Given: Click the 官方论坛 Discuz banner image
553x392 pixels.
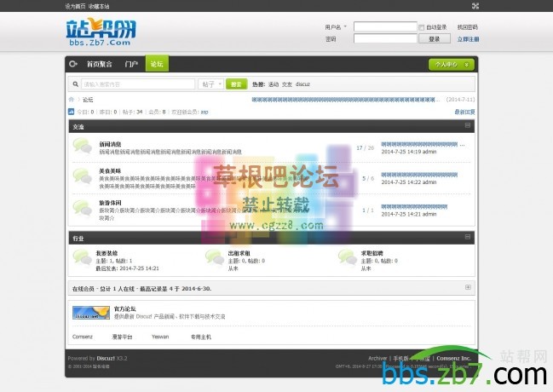Looking at the screenshot, I should pyautogui.click(x=91, y=313).
